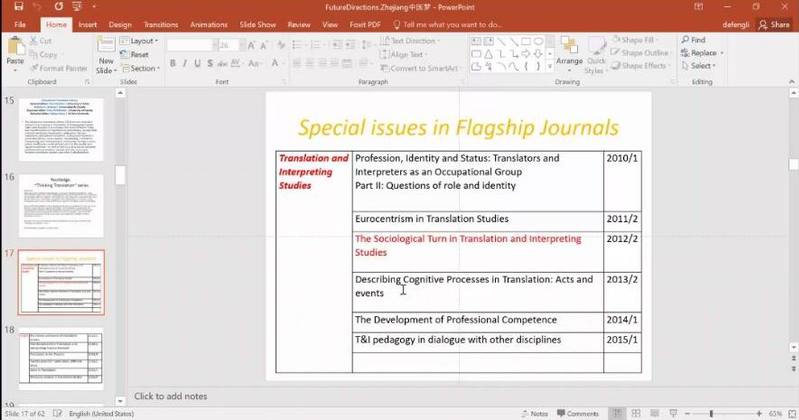Image resolution: width=799 pixels, height=420 pixels.
Task: Click the Tell me what you want to do box
Action: pos(447,24)
